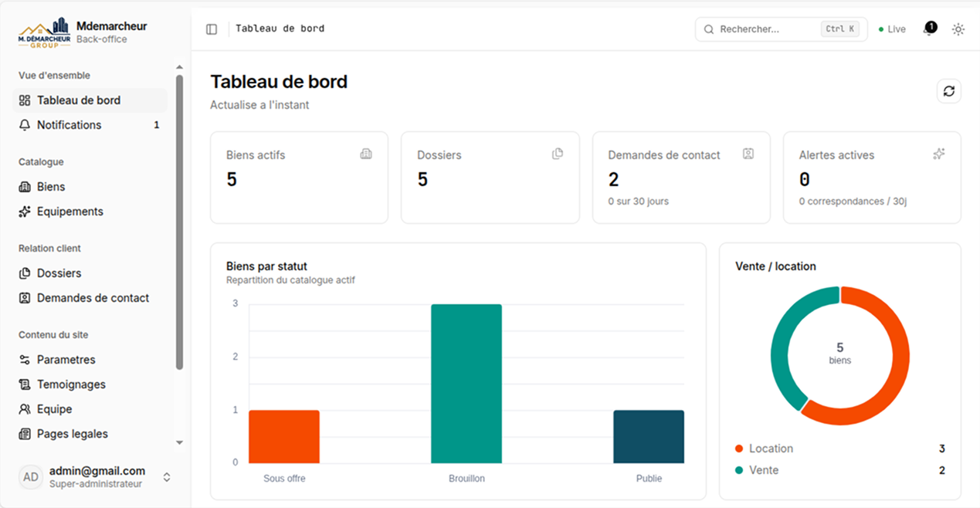Click the AD user avatar
Image resolution: width=980 pixels, height=508 pixels.
point(31,477)
